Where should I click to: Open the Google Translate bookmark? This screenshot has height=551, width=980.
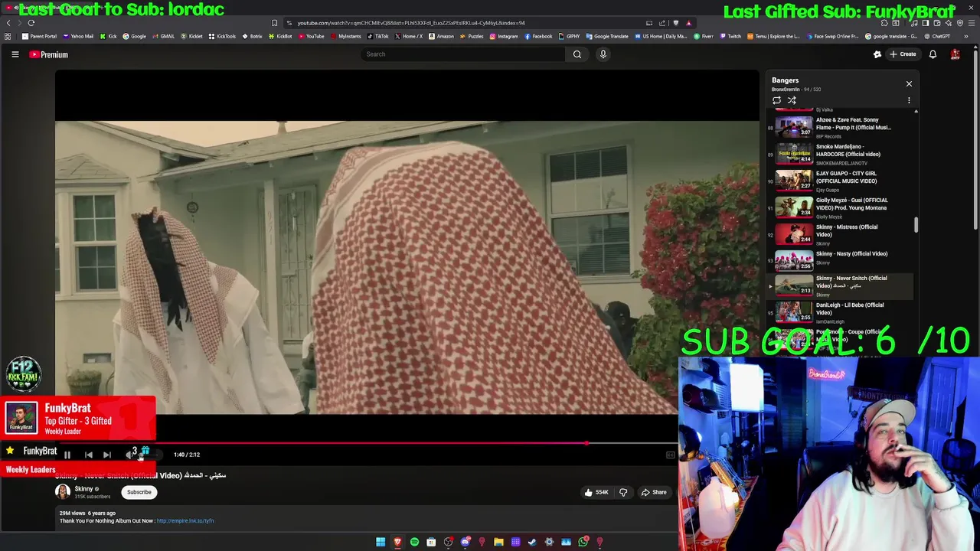pos(607,36)
